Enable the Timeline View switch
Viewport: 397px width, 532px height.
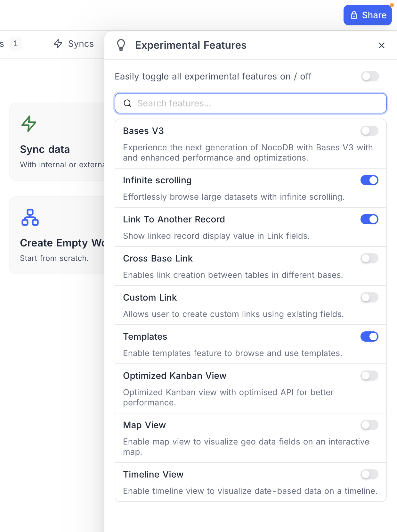tap(369, 474)
